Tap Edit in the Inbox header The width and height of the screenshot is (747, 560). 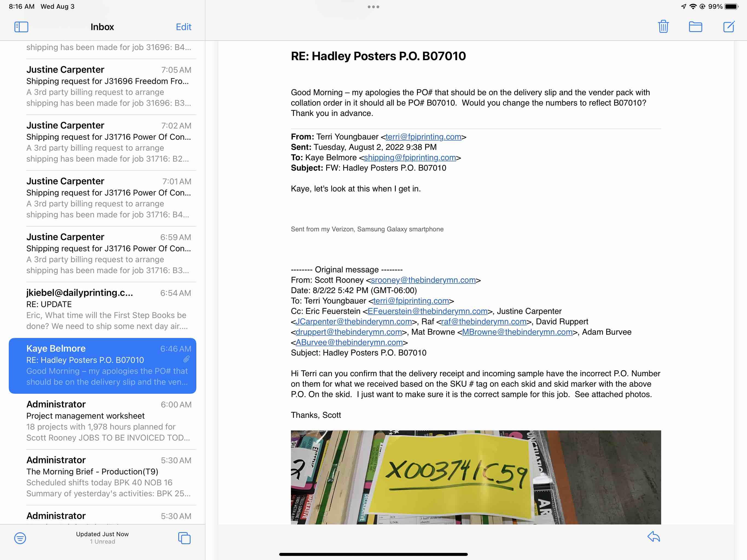pyautogui.click(x=183, y=27)
